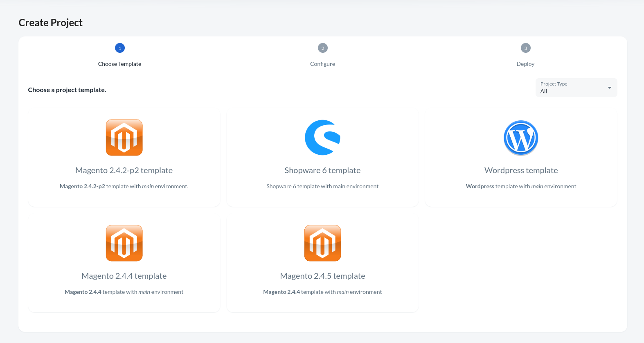The width and height of the screenshot is (644, 343).
Task: Click the Shopware 6 template description text
Action: point(322,186)
